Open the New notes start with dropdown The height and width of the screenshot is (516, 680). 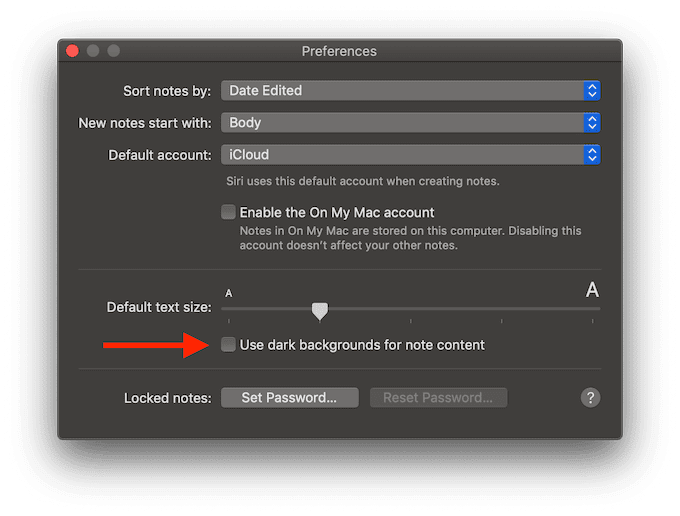[410, 123]
